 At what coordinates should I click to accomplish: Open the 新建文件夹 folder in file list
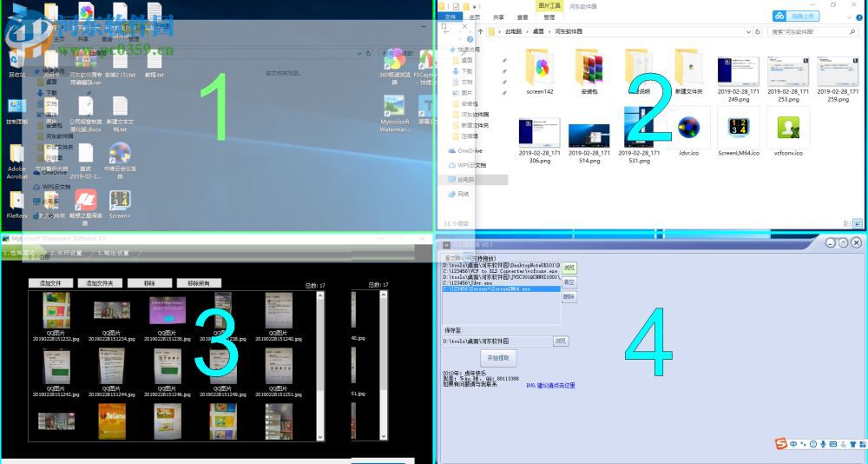[x=688, y=72]
